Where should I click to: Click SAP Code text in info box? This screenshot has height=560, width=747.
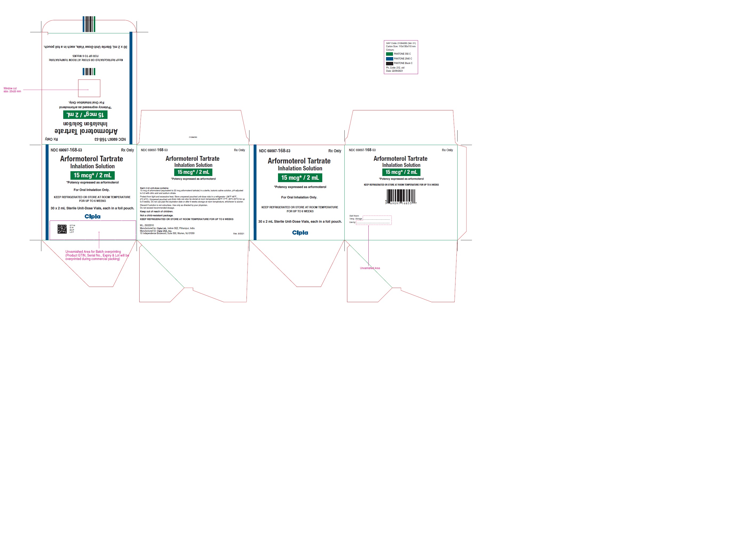pos(401,43)
